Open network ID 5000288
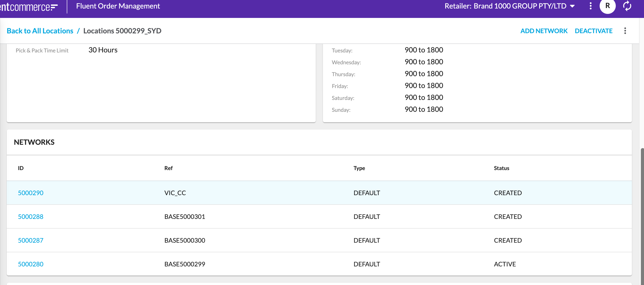644x285 pixels. point(30,216)
